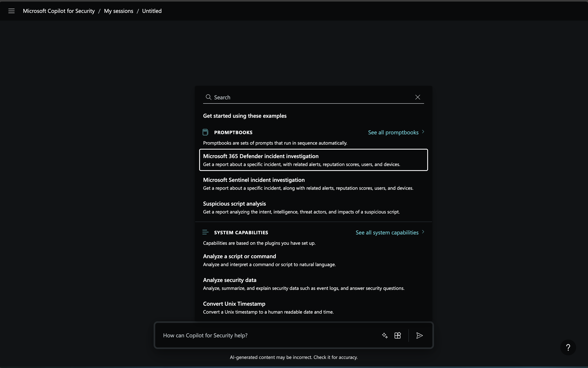Click the System Capabilities list icon
The height and width of the screenshot is (368, 588).
205,232
